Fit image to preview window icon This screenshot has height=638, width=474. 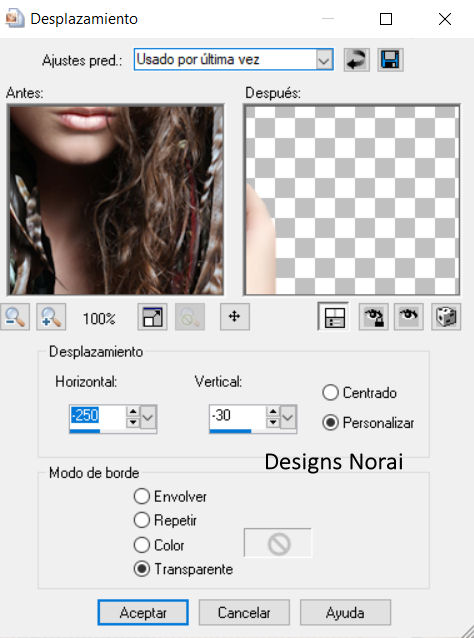[x=152, y=317]
